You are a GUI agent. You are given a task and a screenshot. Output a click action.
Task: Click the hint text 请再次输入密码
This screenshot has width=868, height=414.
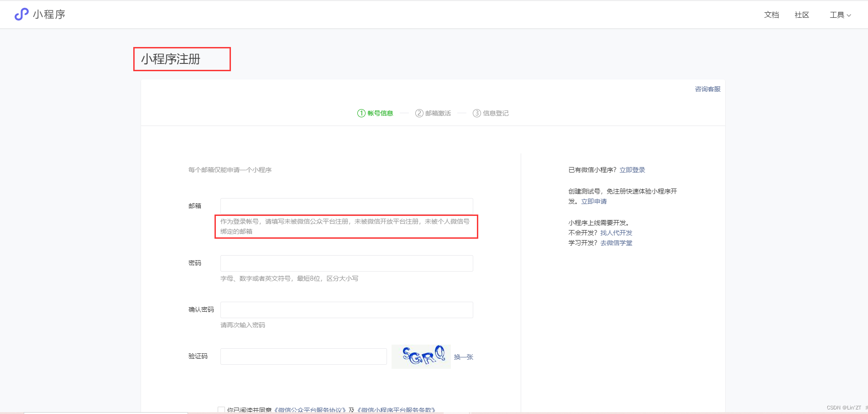pyautogui.click(x=243, y=325)
